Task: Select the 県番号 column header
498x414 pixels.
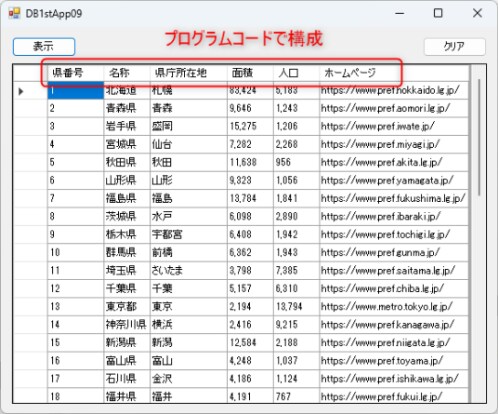Action: tap(75, 73)
